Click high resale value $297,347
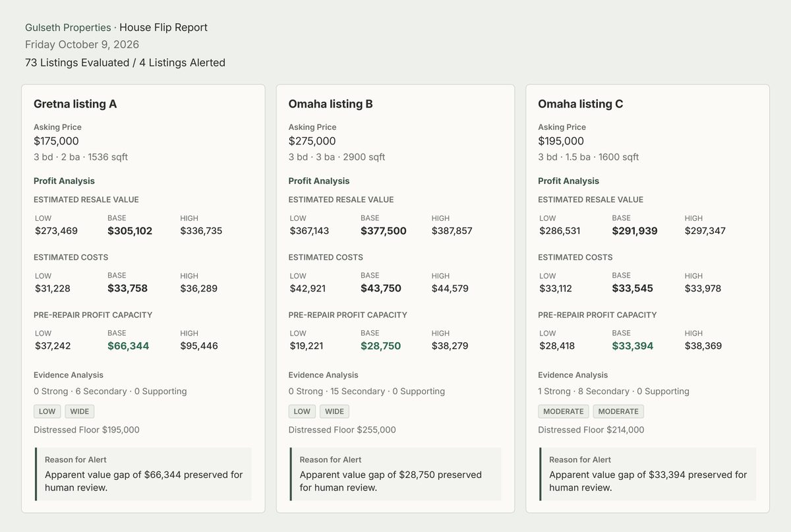 tap(705, 231)
